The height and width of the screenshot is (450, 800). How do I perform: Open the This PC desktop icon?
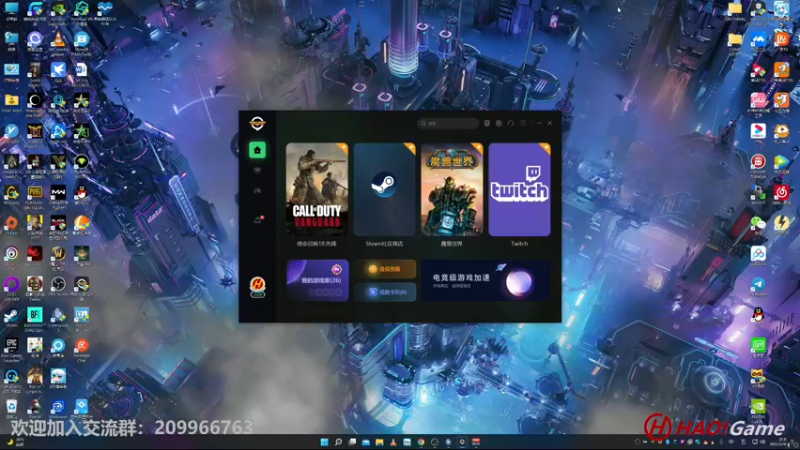click(11, 11)
